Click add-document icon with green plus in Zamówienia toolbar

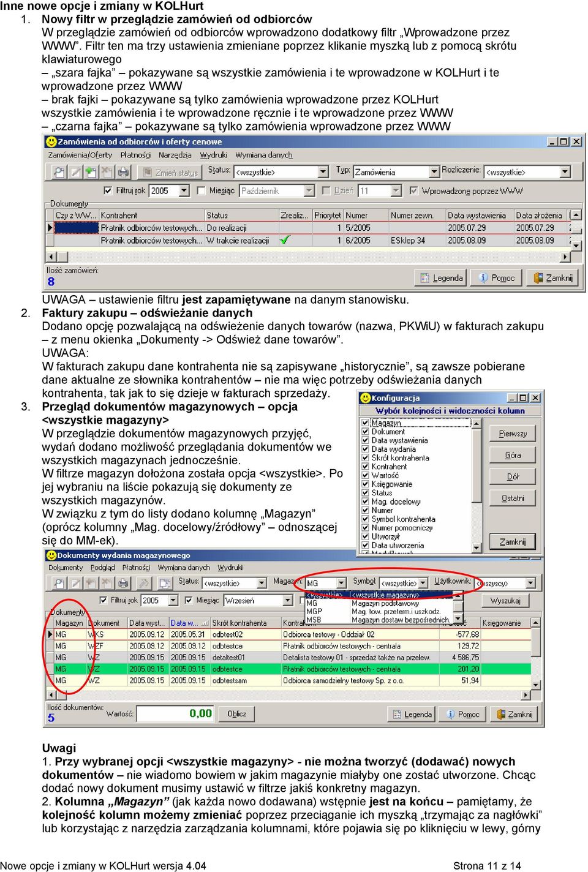point(91,173)
